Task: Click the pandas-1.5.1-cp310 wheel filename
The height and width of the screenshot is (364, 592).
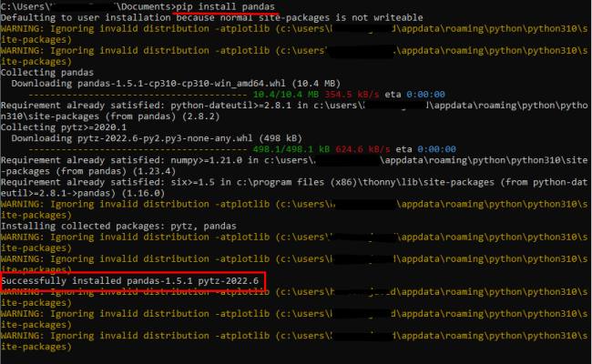Action: coord(181,84)
